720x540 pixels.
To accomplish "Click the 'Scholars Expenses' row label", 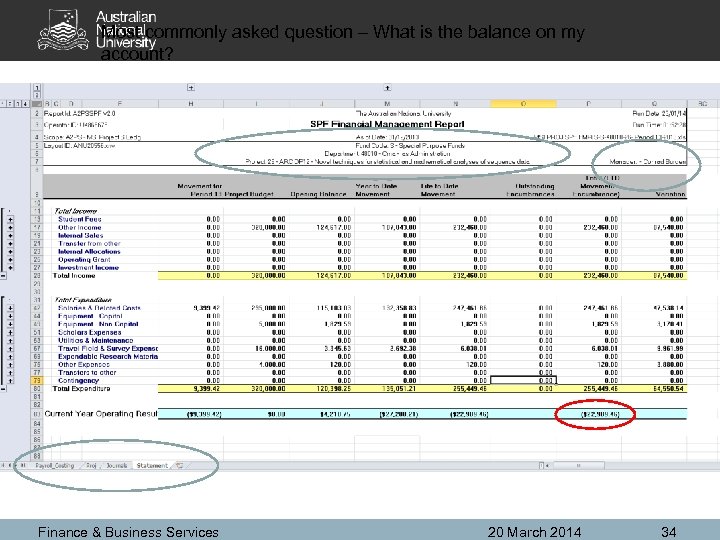I will pos(90,332).
